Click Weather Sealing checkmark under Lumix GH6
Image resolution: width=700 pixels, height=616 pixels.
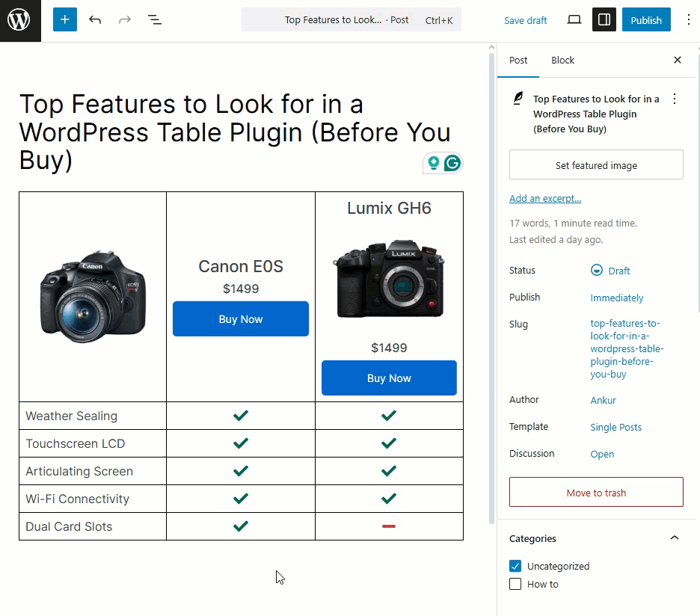pyautogui.click(x=389, y=416)
